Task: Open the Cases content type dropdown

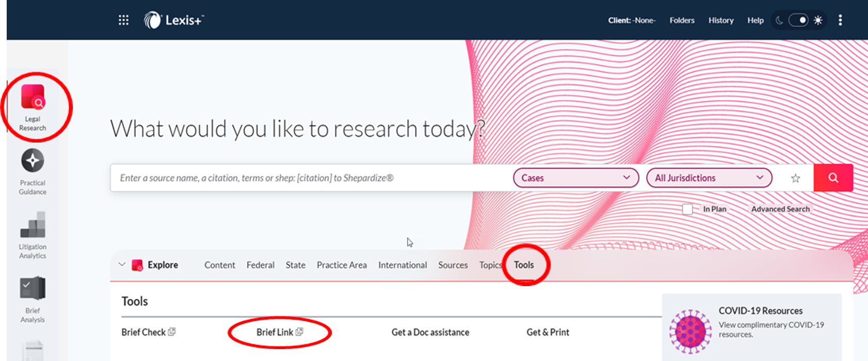Action: 576,178
